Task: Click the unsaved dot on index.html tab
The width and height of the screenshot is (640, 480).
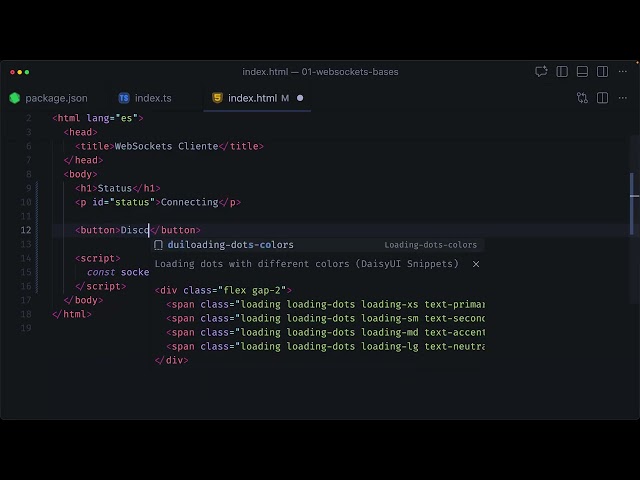Action: click(x=300, y=98)
